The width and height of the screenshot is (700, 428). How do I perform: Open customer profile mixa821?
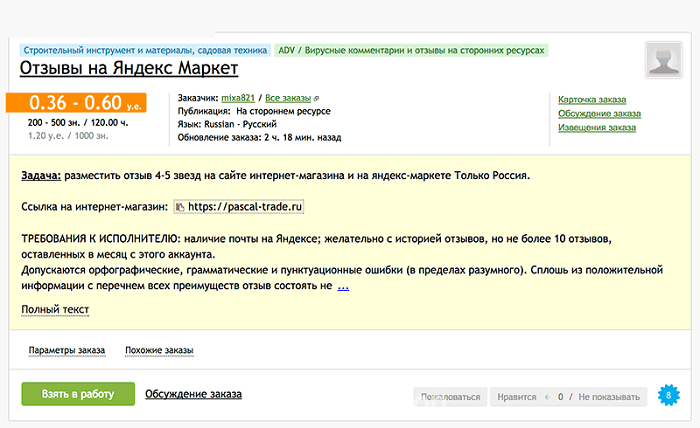coord(238,98)
